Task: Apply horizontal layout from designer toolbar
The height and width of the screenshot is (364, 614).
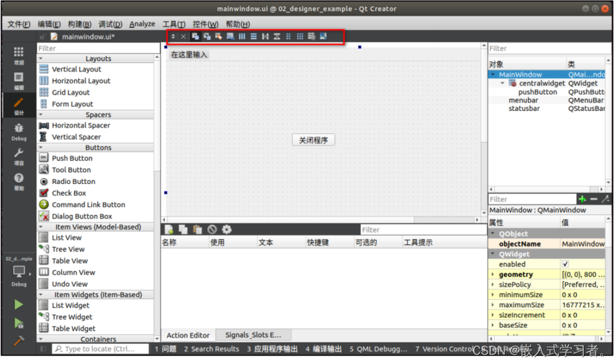Action: coord(242,36)
